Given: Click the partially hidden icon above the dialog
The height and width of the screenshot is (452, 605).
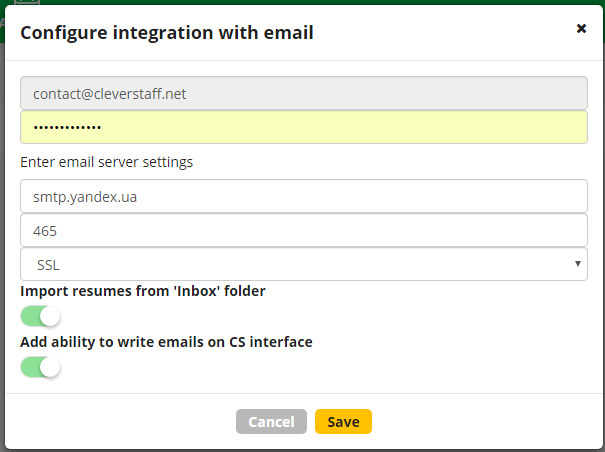Looking at the screenshot, I should [x=27, y=2].
